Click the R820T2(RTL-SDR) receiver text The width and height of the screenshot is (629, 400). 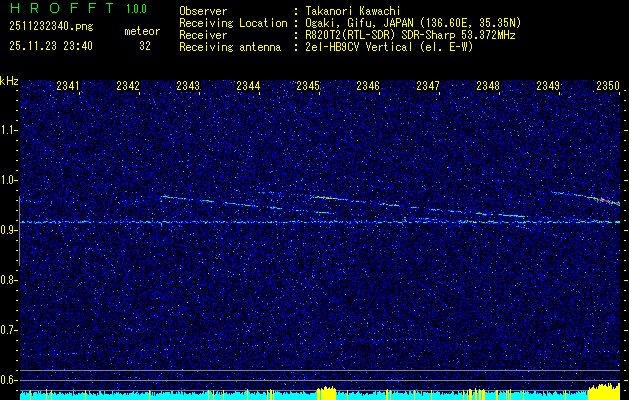(409, 35)
